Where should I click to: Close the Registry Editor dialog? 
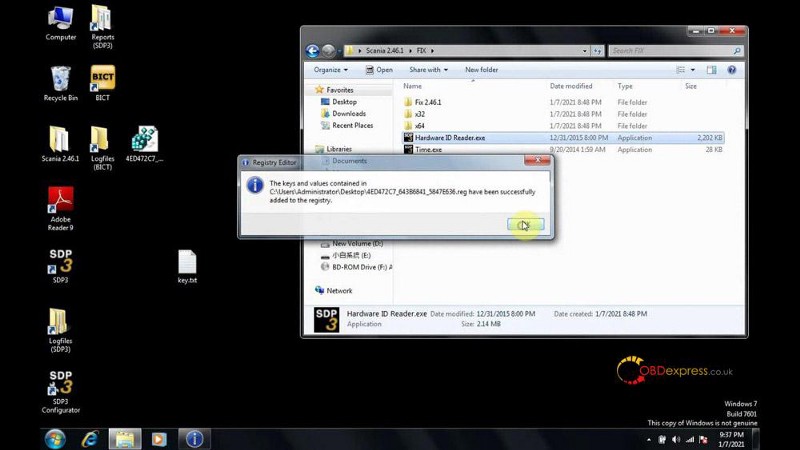click(x=537, y=160)
